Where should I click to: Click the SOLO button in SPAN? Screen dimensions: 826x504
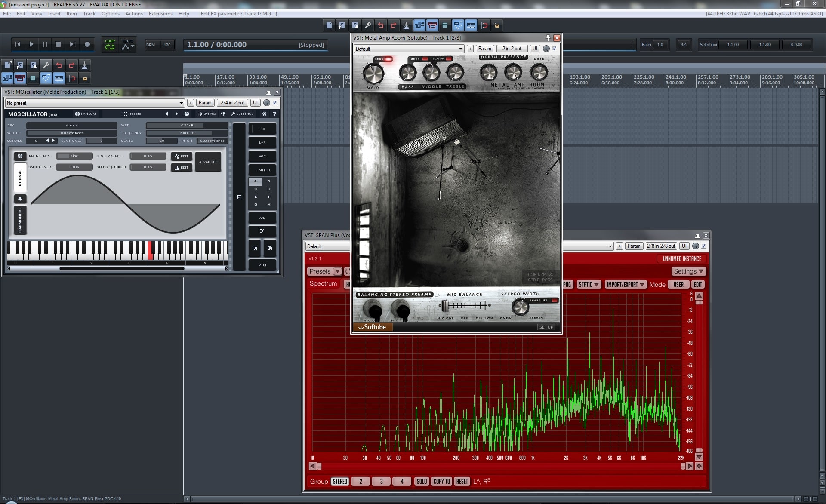point(421,481)
